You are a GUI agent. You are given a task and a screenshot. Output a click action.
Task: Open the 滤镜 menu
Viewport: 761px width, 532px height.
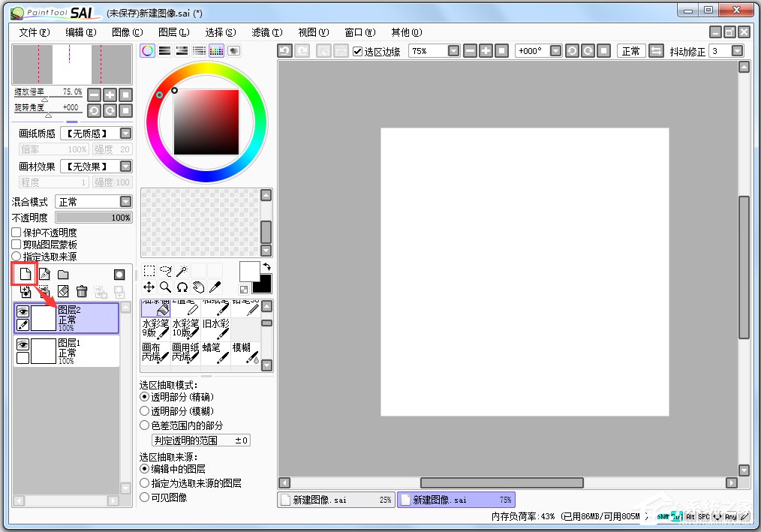click(x=266, y=32)
